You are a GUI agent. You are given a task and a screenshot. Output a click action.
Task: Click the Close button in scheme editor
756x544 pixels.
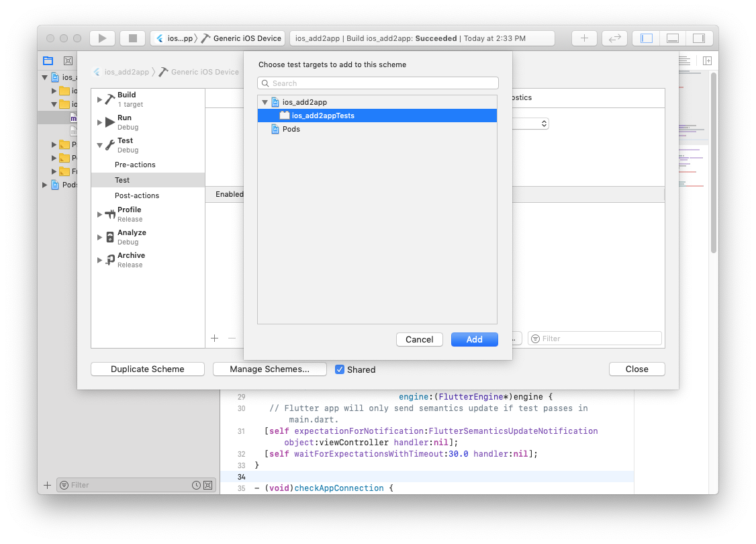636,369
